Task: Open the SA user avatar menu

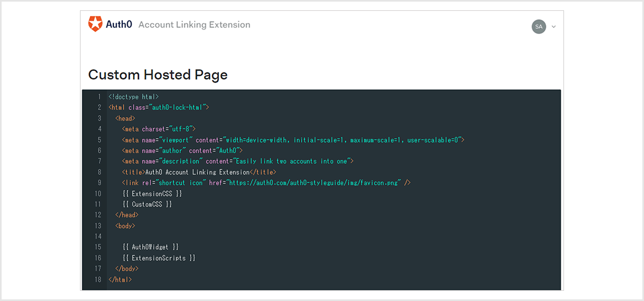Action: point(539,26)
